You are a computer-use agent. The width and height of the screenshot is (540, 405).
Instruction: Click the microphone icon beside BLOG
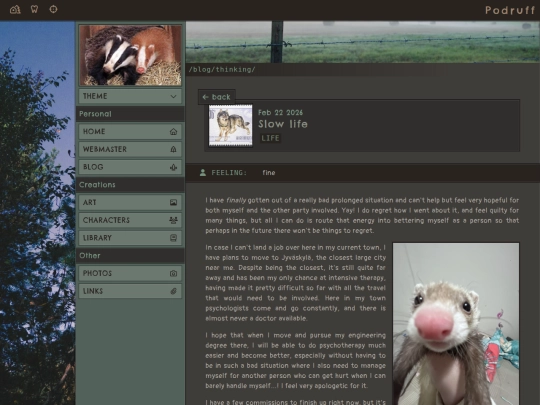tap(174, 167)
